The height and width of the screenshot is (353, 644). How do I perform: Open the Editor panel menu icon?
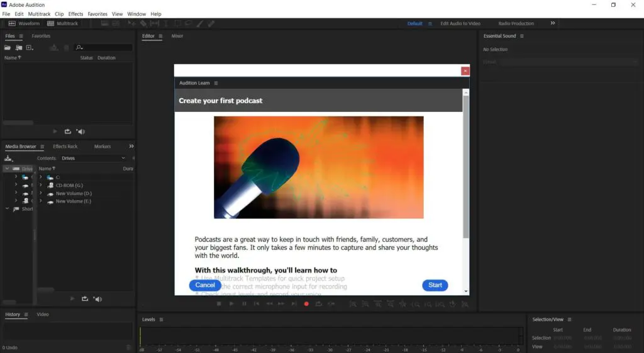pos(160,36)
